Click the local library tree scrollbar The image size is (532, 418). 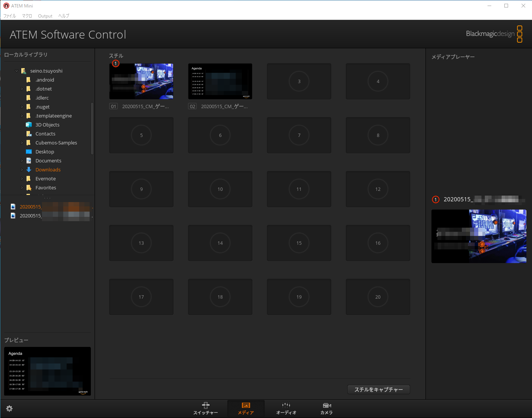(92, 128)
